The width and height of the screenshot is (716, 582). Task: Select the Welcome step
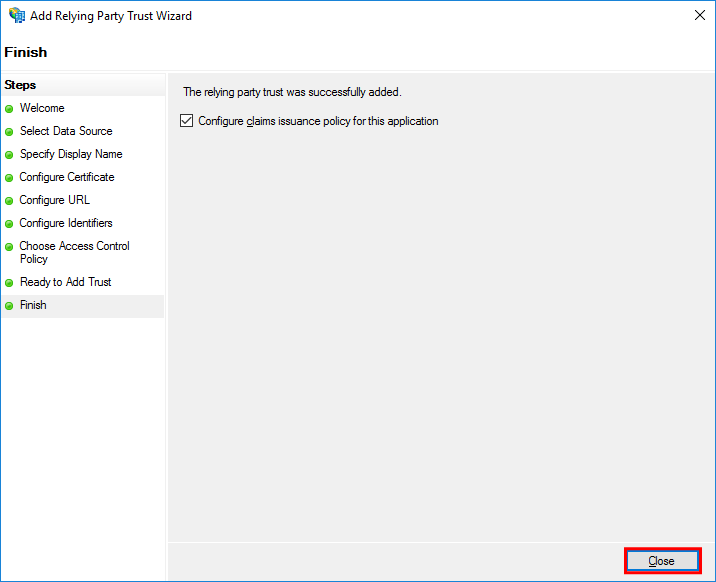[42, 108]
